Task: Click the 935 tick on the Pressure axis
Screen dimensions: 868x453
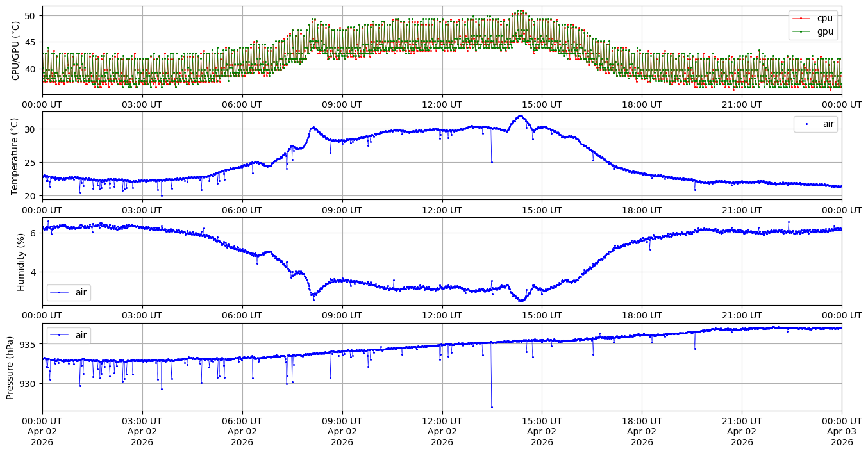Action: click(30, 344)
